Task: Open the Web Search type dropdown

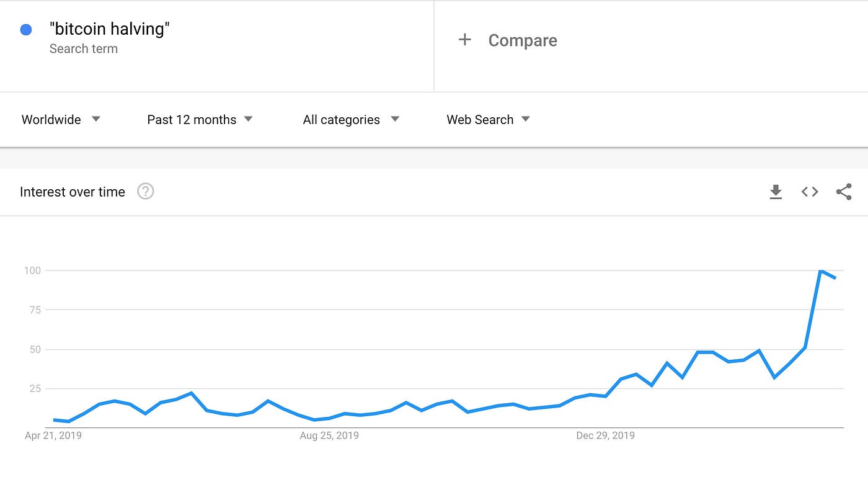Action: 489,120
